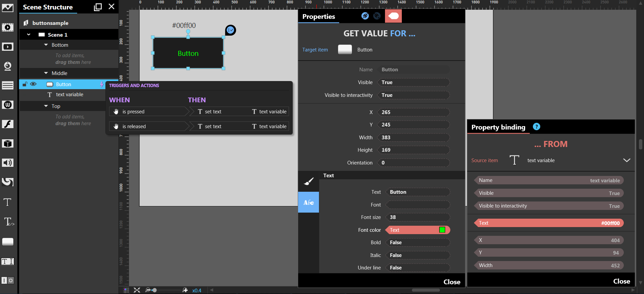
Task: Click the green Font color swatch
Action: (442, 230)
